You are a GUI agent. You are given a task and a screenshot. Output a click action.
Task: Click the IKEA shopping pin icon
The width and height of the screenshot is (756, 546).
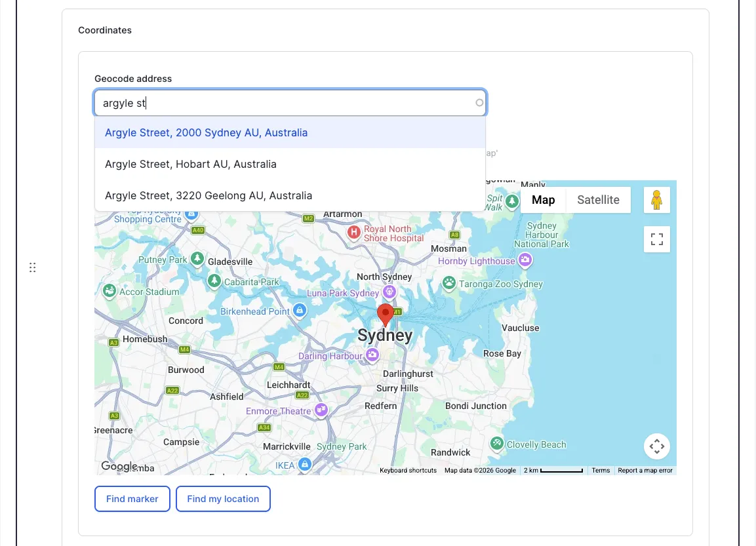click(x=304, y=464)
